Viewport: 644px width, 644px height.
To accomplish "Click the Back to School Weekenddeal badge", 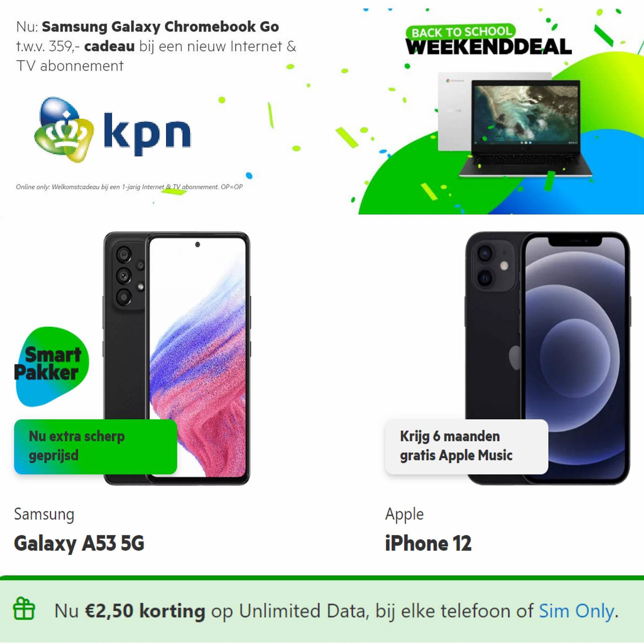I will point(488,40).
